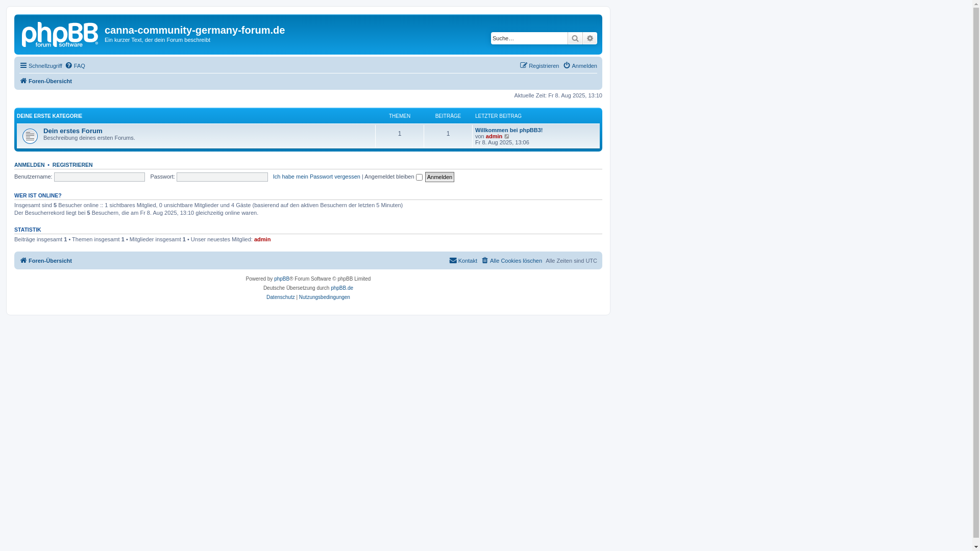View the latest post icon next to admin

coord(507,136)
